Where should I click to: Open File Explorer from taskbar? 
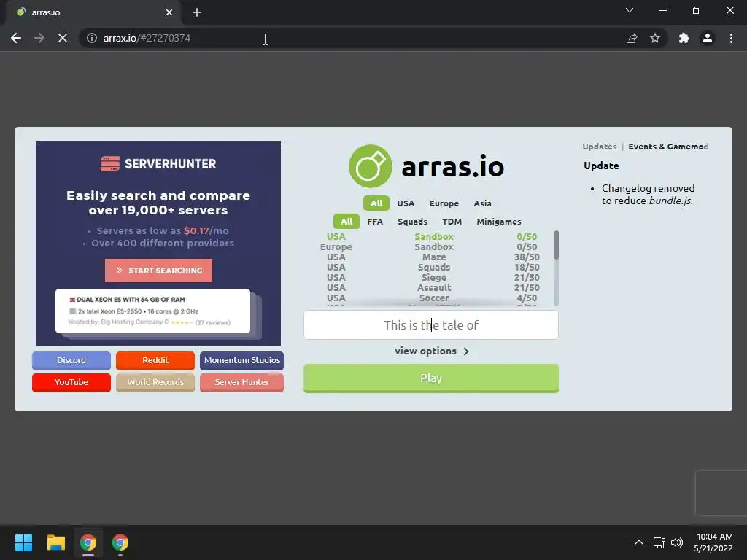click(55, 542)
